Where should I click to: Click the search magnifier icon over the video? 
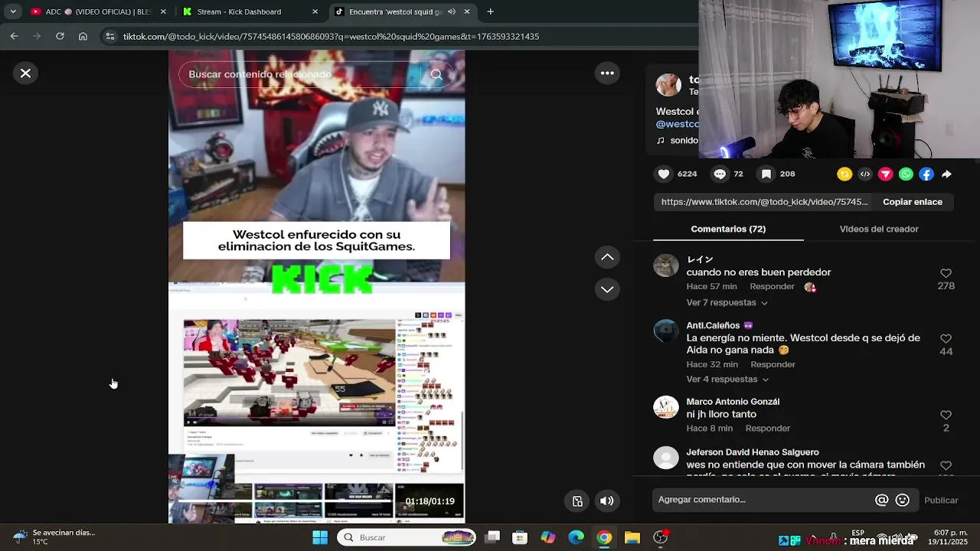tap(436, 74)
